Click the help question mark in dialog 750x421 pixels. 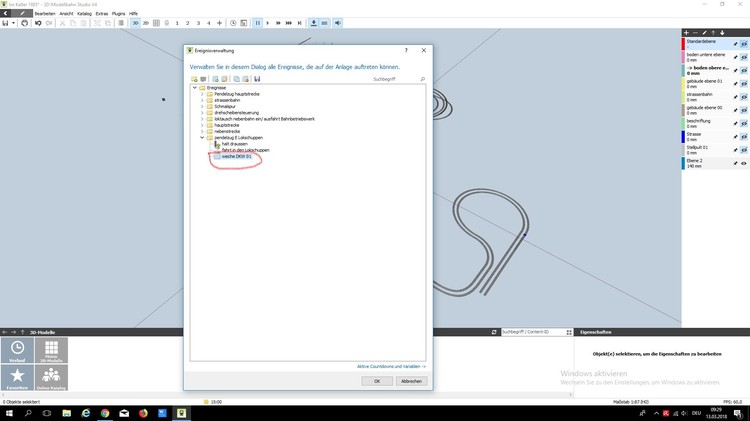pyautogui.click(x=406, y=50)
